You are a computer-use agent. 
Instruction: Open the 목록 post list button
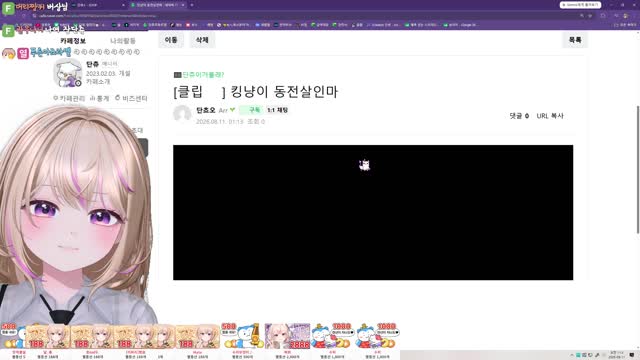[x=575, y=40]
